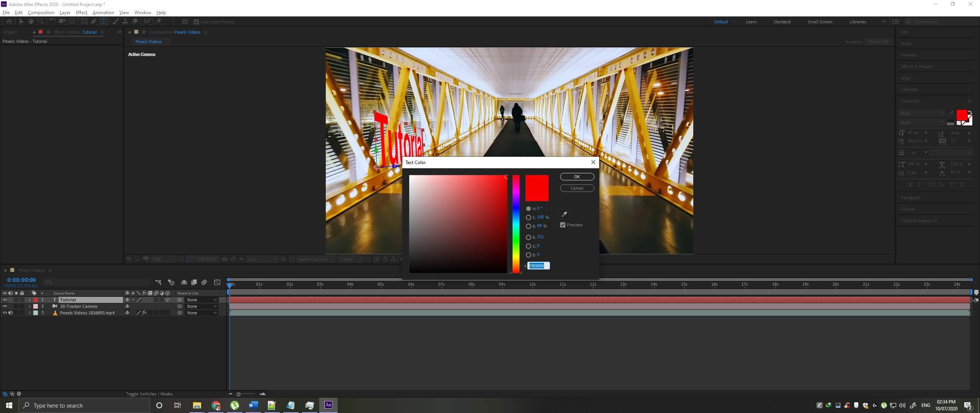Select the Saturation radio button

[x=528, y=217]
